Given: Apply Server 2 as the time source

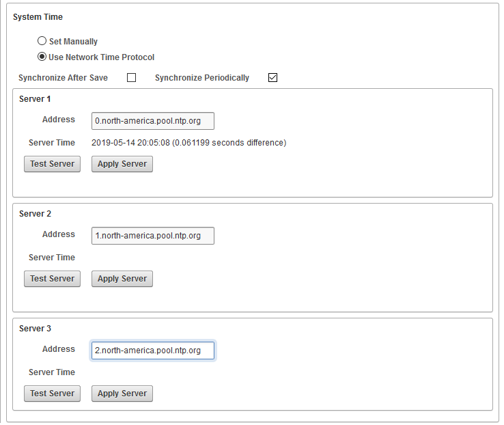Looking at the screenshot, I should [x=122, y=279].
